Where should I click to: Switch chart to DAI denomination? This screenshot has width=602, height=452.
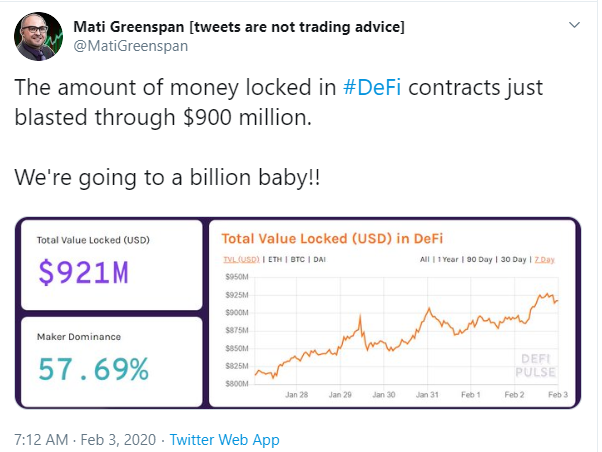[319, 260]
